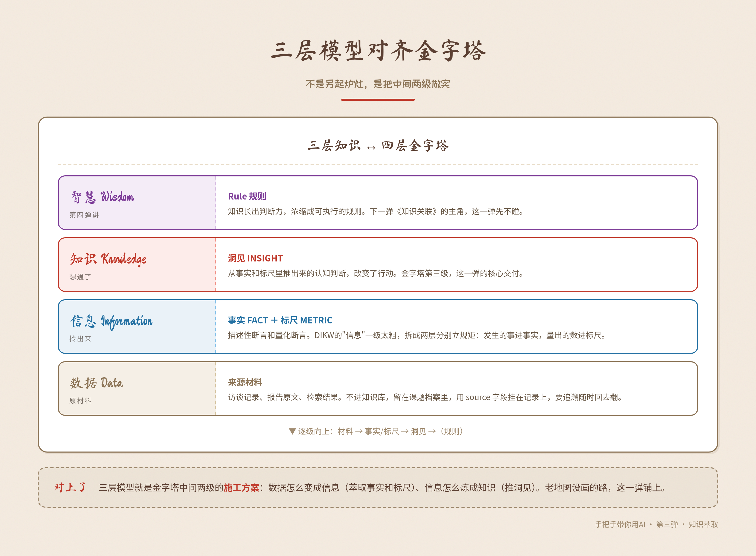
Task: Click the 事实 FACT + 标尺 METRIC heading
Action: [280, 320]
